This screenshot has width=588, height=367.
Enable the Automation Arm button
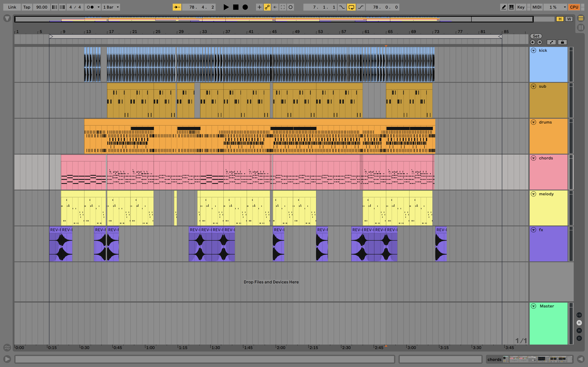pos(267,7)
